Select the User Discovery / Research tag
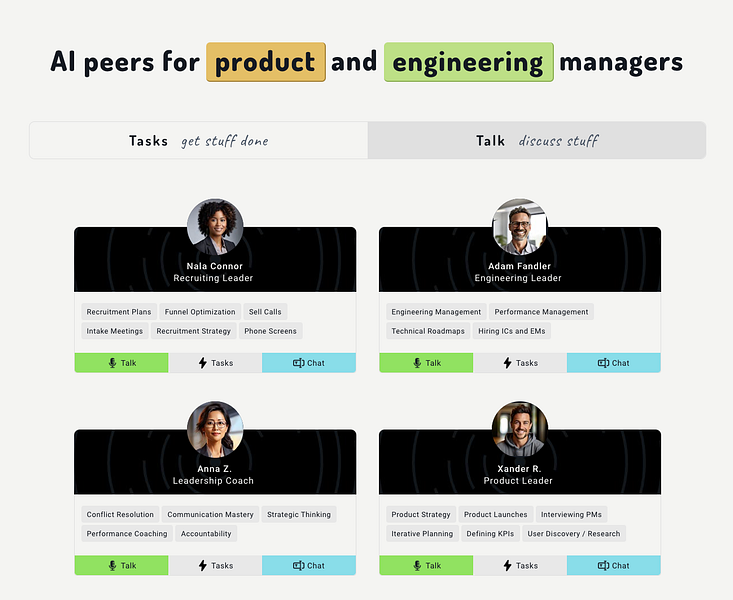Screen dimensions: 733x600 [x=574, y=534]
